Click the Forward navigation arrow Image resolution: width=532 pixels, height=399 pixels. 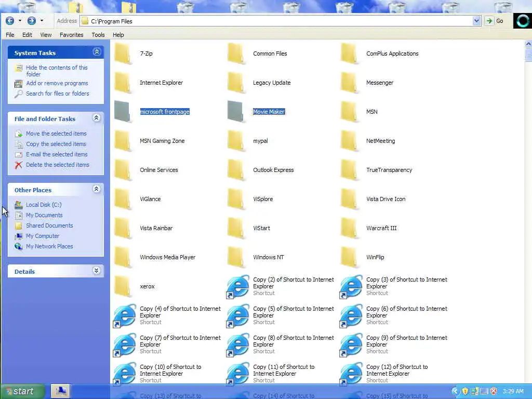(x=32, y=21)
